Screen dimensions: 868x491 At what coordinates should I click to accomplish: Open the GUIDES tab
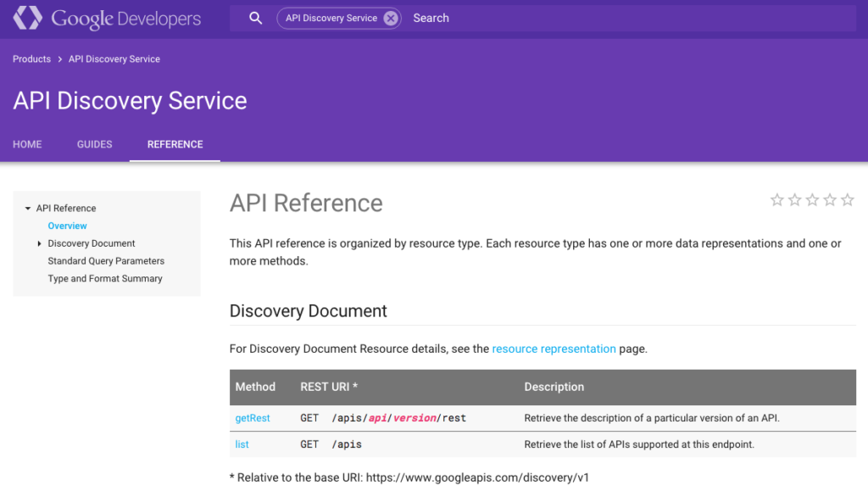coord(94,144)
